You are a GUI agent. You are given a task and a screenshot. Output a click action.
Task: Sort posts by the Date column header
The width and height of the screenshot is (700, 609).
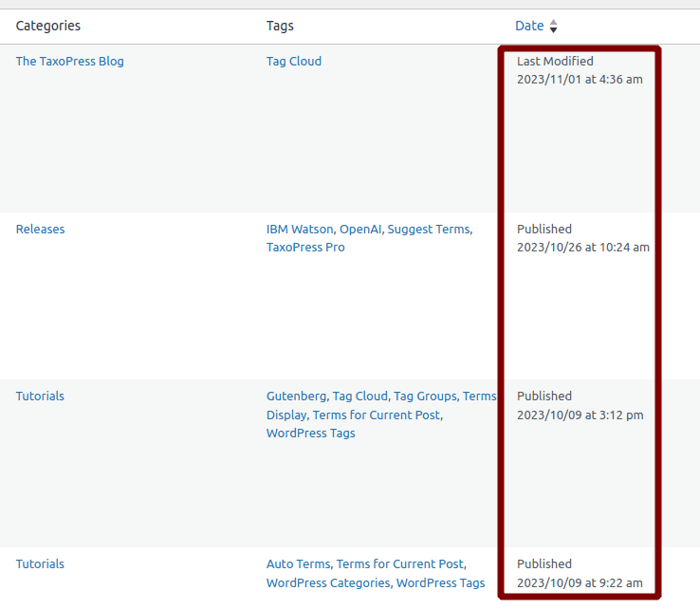tap(529, 26)
